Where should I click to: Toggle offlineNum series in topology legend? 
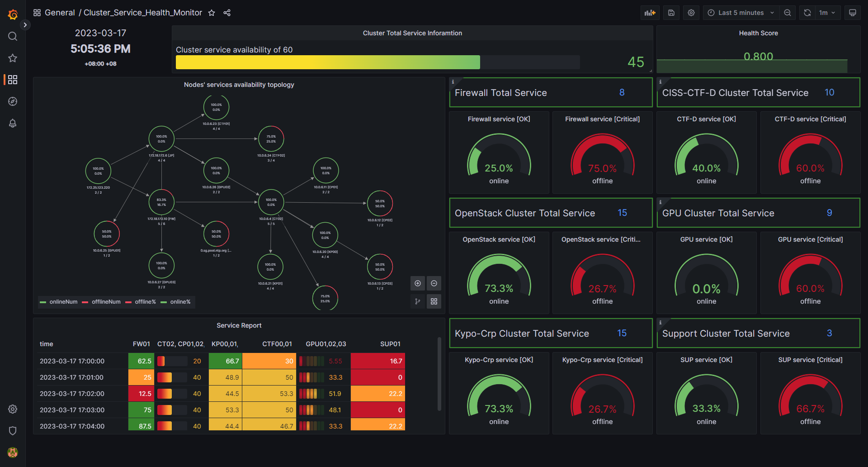(101, 302)
